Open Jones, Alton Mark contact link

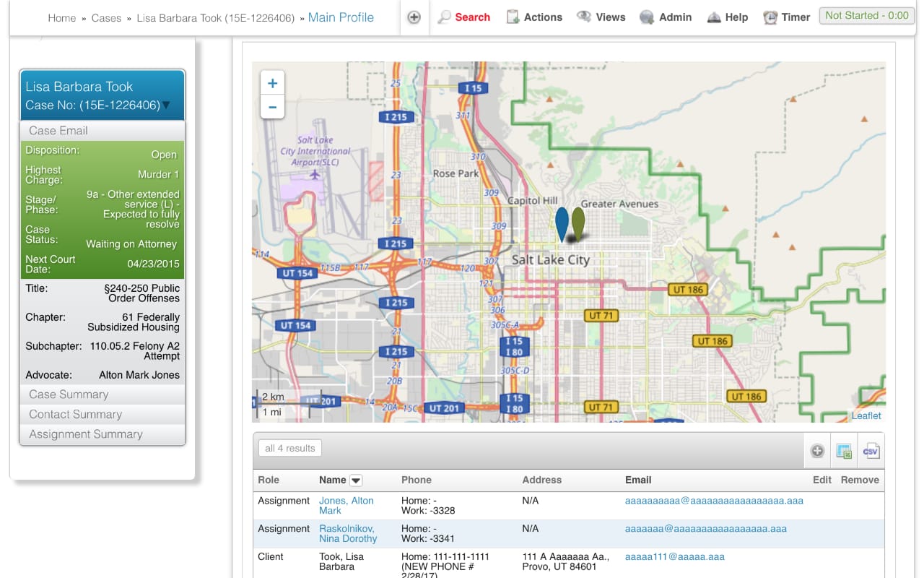[346, 506]
